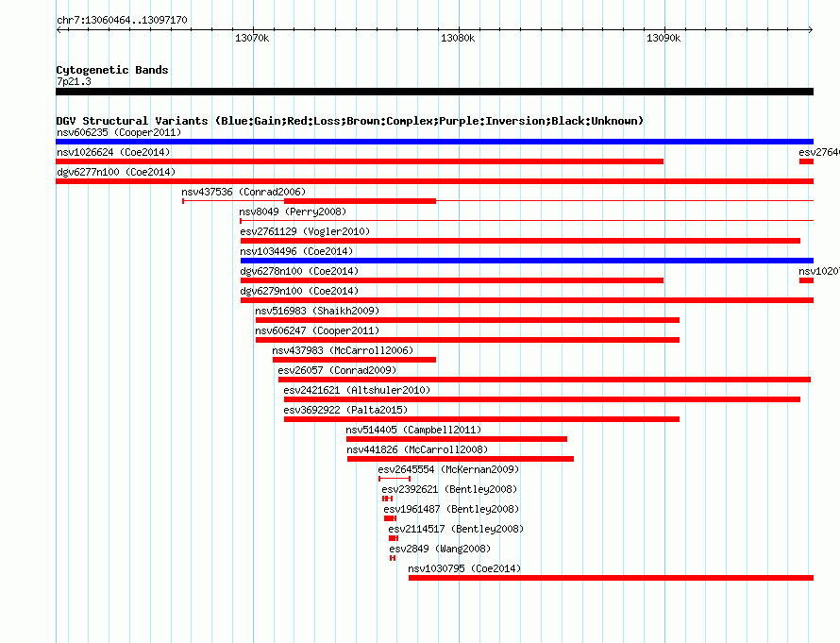Select the red bar for nsv441826
The height and width of the screenshot is (643, 840).
coord(461,459)
